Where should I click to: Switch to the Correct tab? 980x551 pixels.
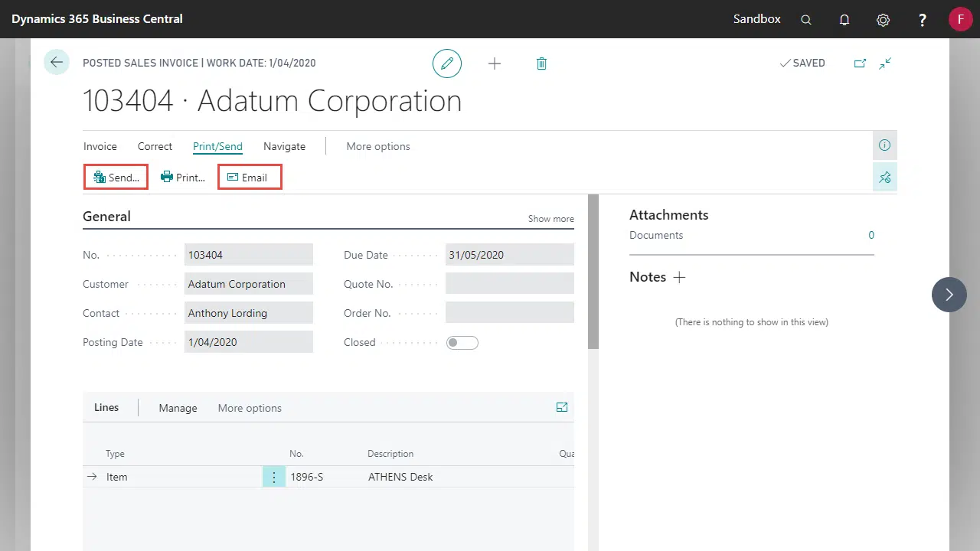(x=155, y=146)
